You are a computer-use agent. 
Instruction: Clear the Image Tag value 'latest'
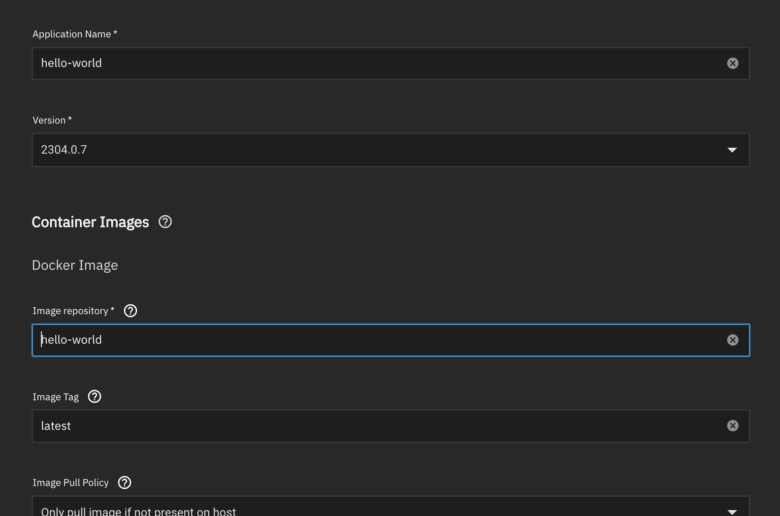[732, 426]
